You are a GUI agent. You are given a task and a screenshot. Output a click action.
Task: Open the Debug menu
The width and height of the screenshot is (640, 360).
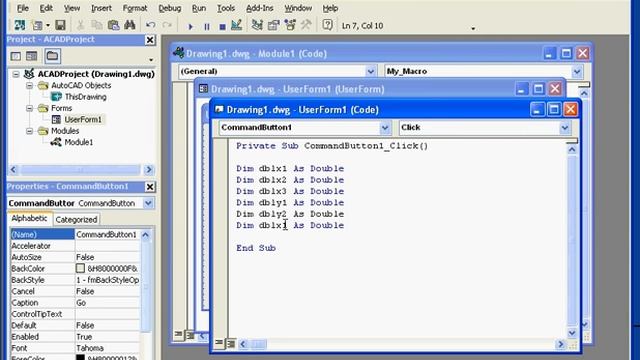coord(169,8)
